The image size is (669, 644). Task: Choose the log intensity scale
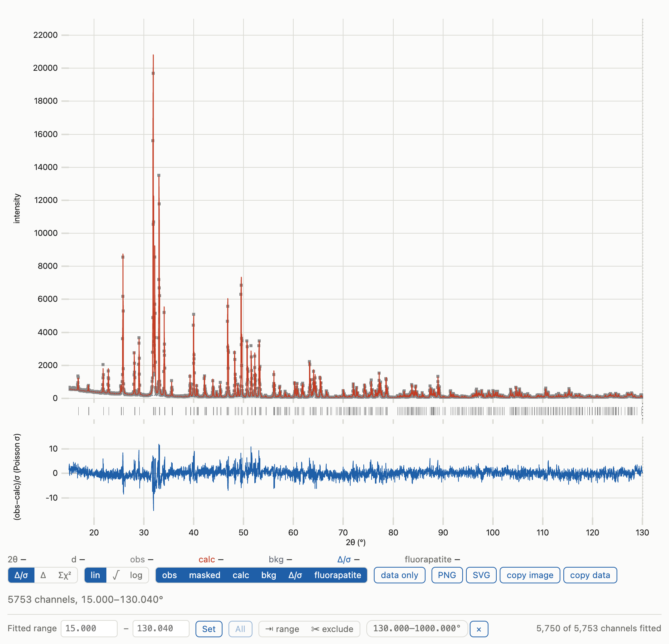[x=136, y=575]
